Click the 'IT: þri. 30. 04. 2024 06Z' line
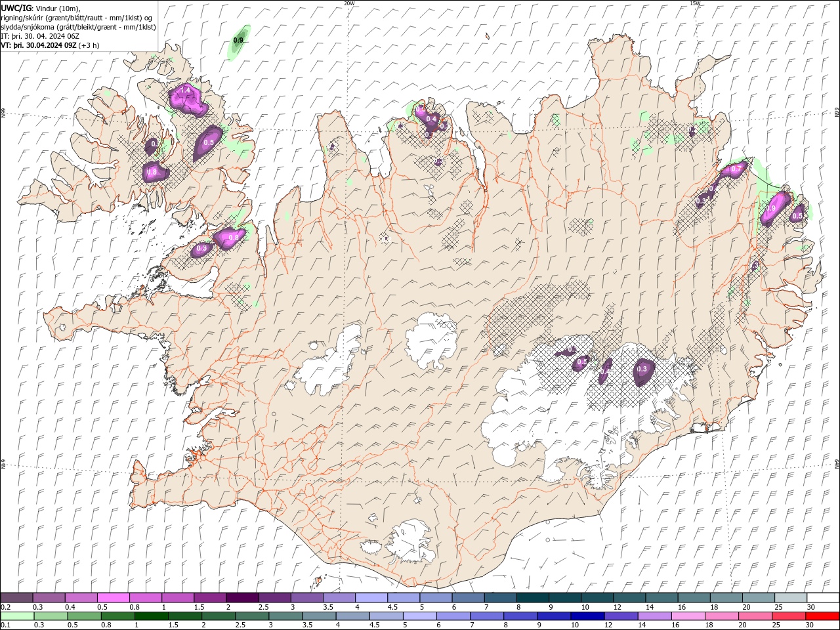 [x=40, y=36]
